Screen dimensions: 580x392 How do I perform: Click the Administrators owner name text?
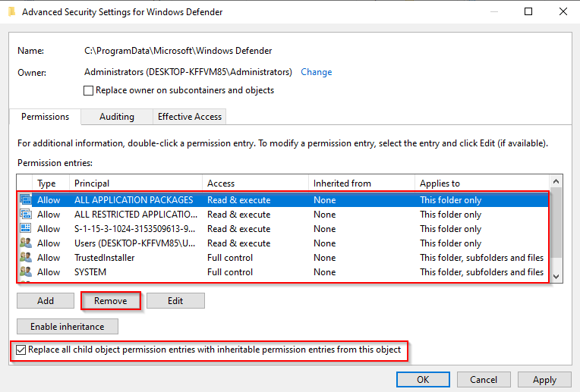(x=188, y=72)
